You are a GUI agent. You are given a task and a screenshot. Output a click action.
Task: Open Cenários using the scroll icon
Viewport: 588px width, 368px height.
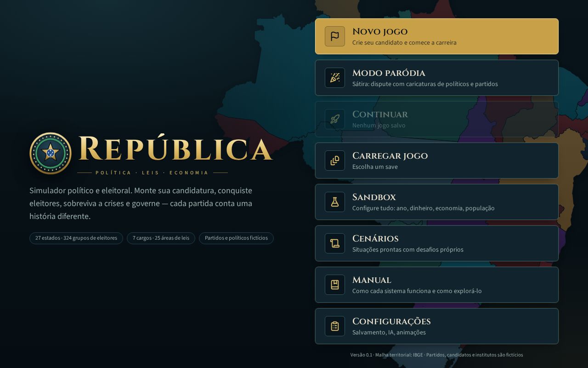point(335,243)
